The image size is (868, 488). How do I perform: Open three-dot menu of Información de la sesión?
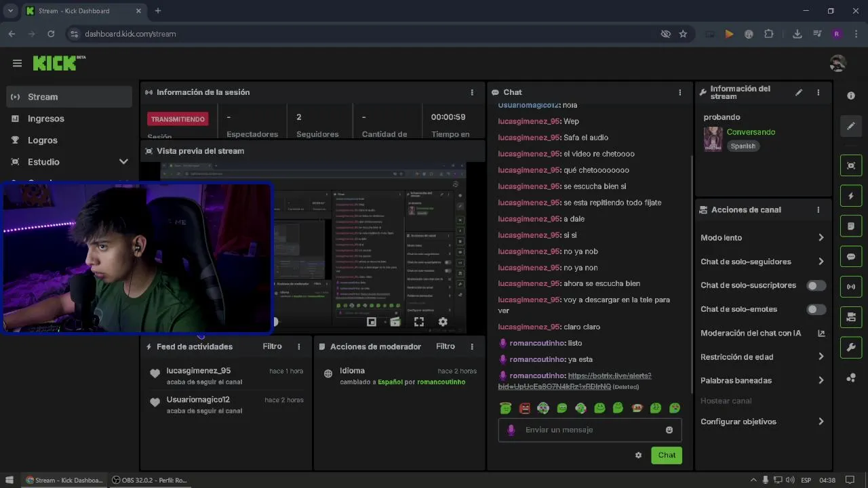tap(472, 92)
